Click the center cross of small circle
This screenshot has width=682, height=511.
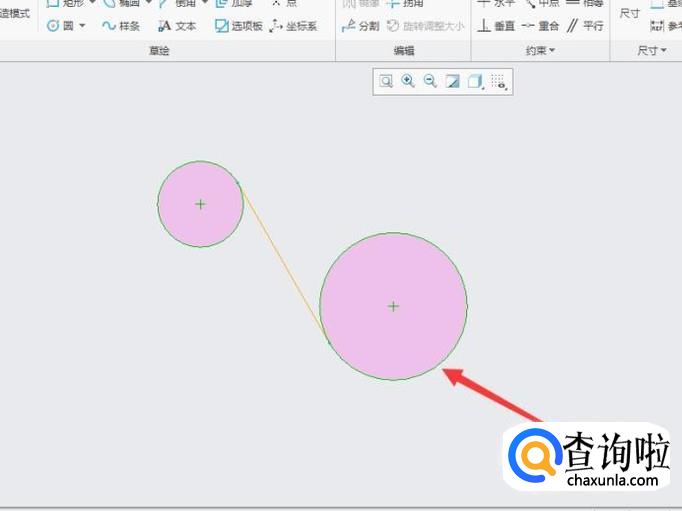click(x=200, y=204)
